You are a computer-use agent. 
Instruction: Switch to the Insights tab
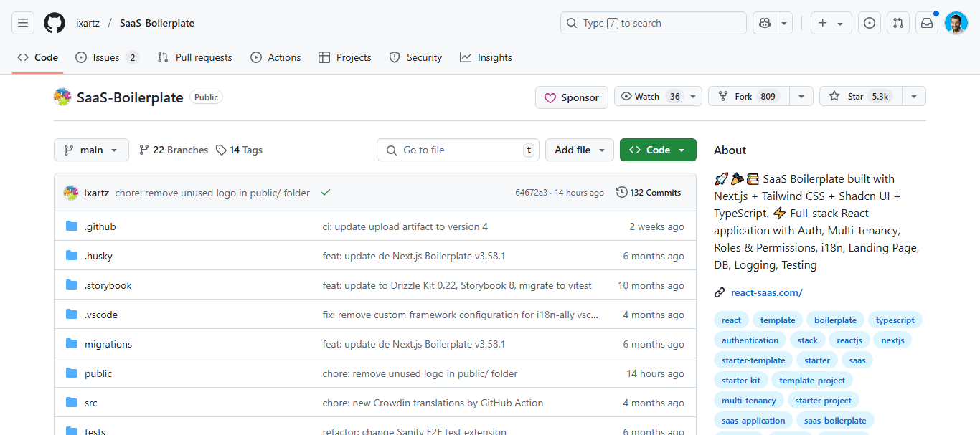(486, 57)
